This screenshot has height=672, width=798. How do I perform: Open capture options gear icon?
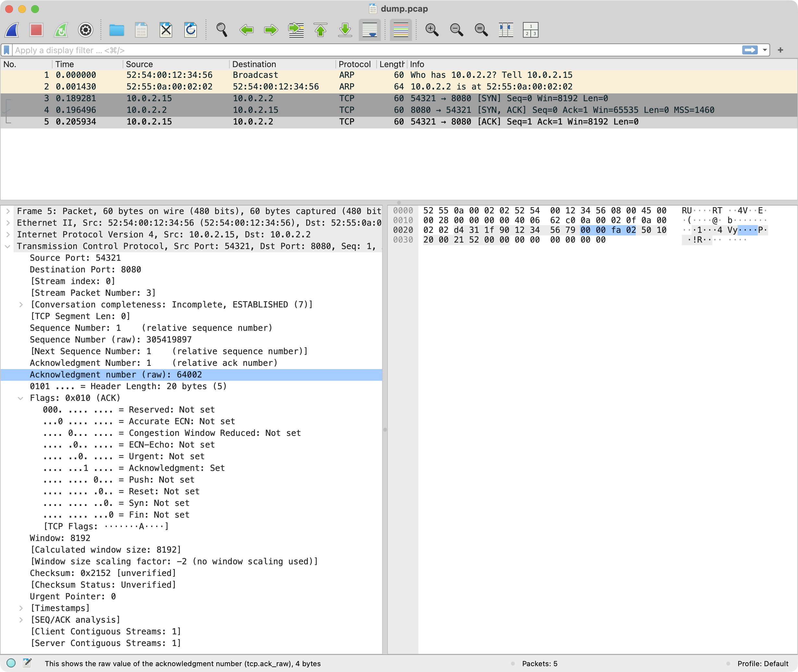tap(85, 30)
